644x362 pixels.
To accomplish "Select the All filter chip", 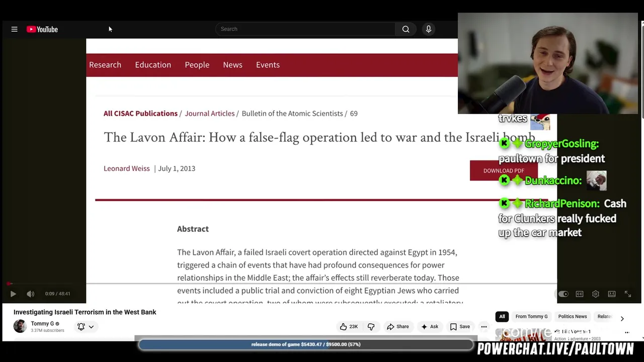I will 502,317.
